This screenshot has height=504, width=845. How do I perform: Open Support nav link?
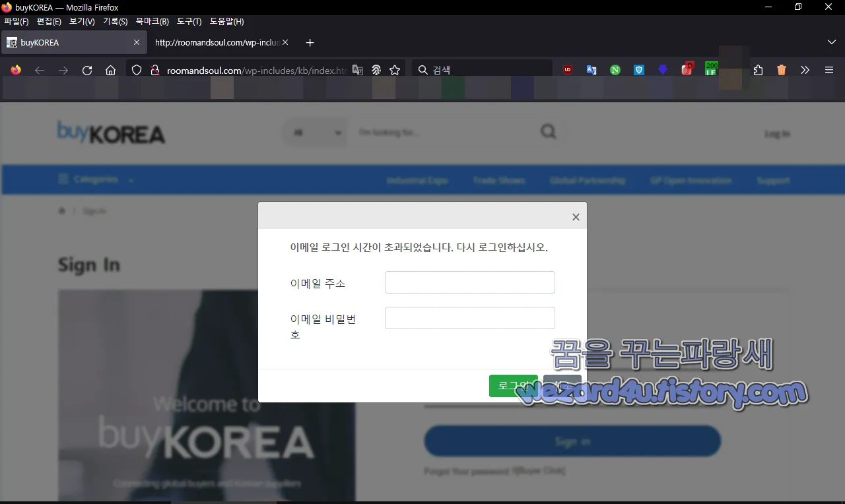pos(773,181)
